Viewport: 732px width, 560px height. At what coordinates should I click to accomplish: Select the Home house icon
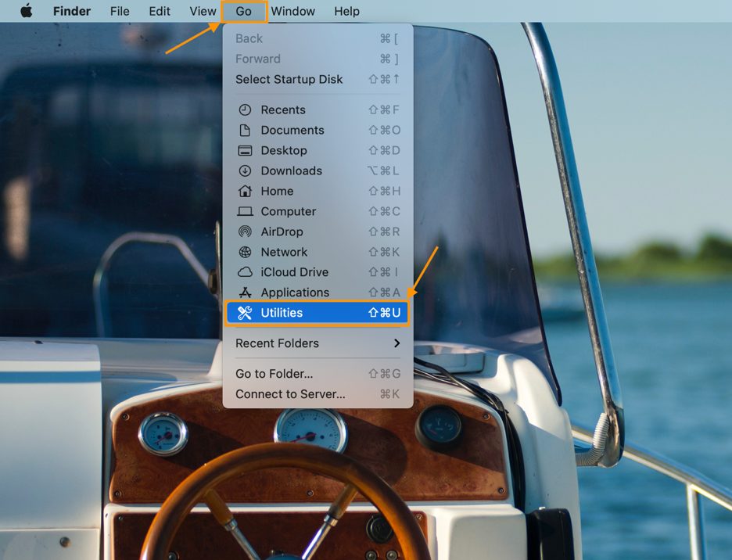(x=245, y=192)
